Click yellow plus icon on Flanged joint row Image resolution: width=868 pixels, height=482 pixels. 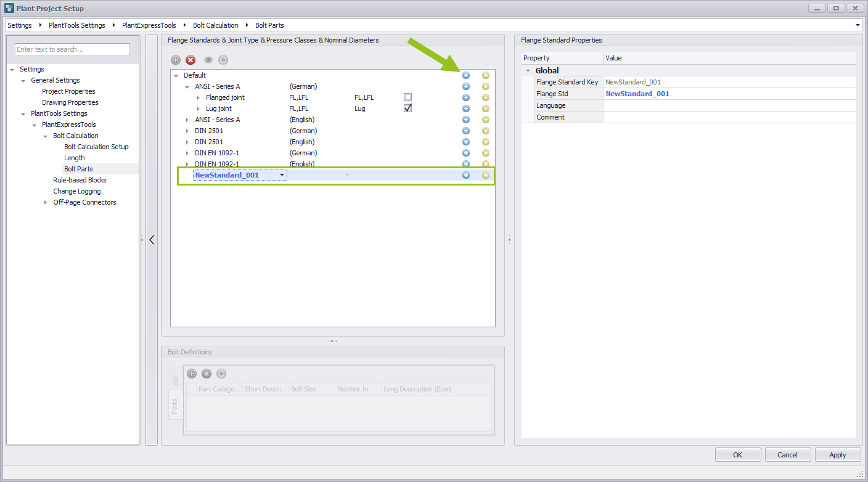(486, 97)
